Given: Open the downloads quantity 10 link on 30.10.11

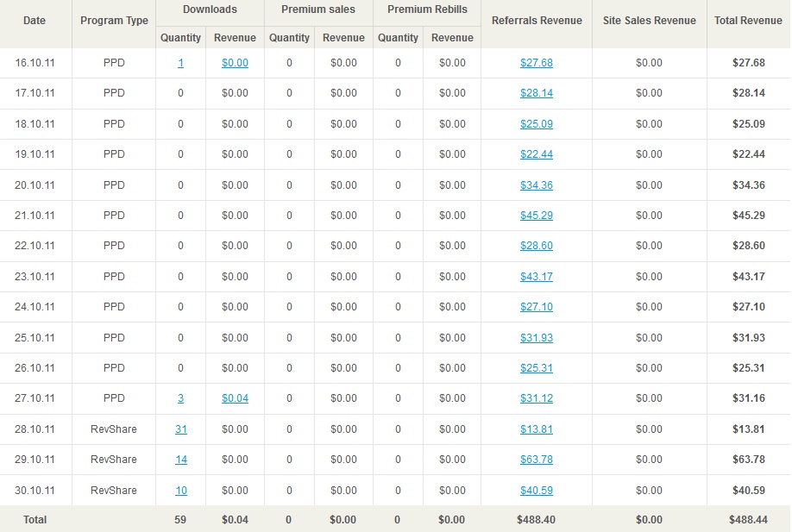Looking at the screenshot, I should coord(181,490).
